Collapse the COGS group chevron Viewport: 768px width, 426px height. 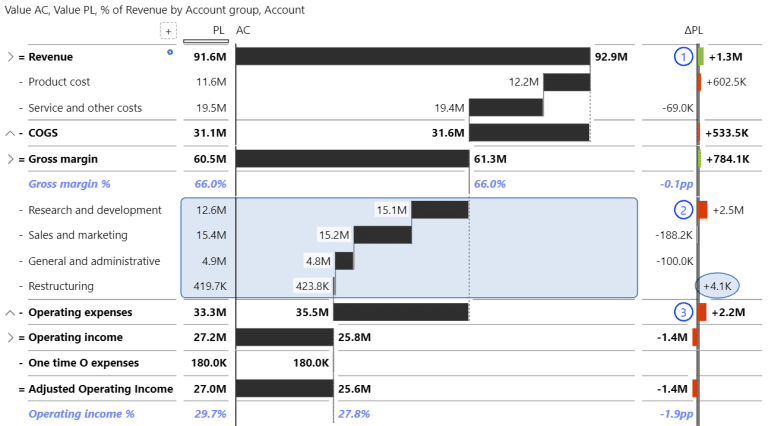pyautogui.click(x=10, y=133)
